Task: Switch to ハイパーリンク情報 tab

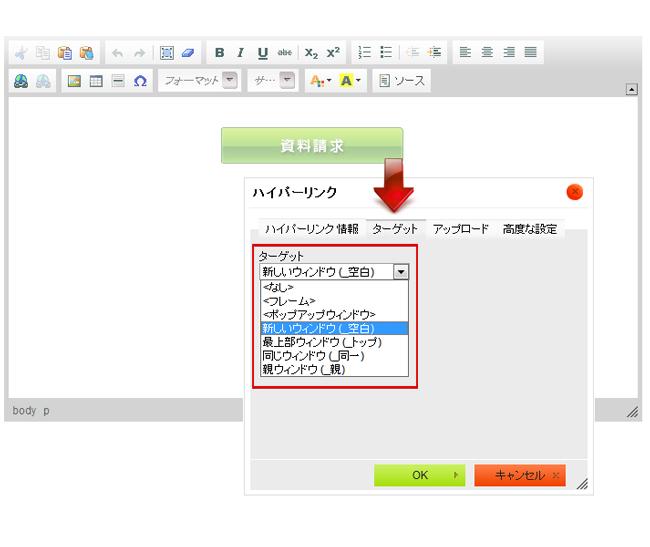Action: (x=311, y=229)
